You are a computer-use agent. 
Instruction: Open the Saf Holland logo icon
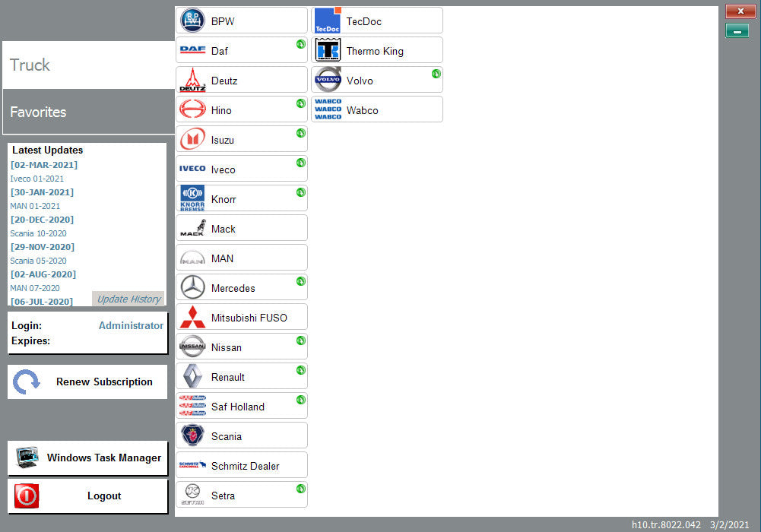point(192,405)
